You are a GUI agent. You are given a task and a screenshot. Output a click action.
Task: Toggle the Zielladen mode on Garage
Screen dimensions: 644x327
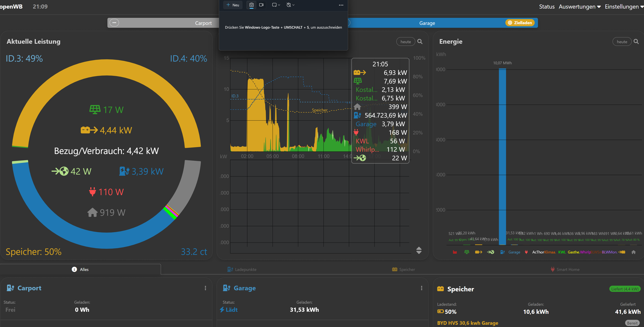coord(520,23)
